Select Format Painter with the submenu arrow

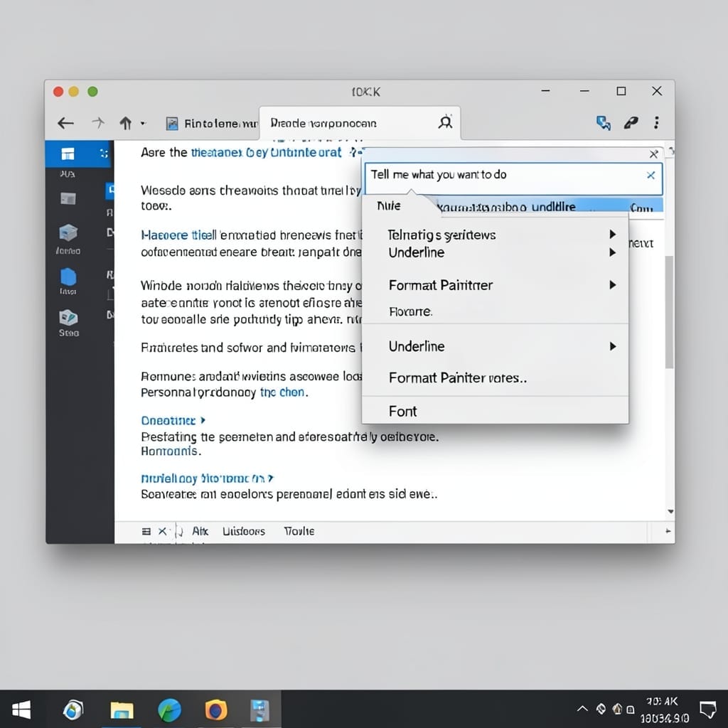pos(441,285)
